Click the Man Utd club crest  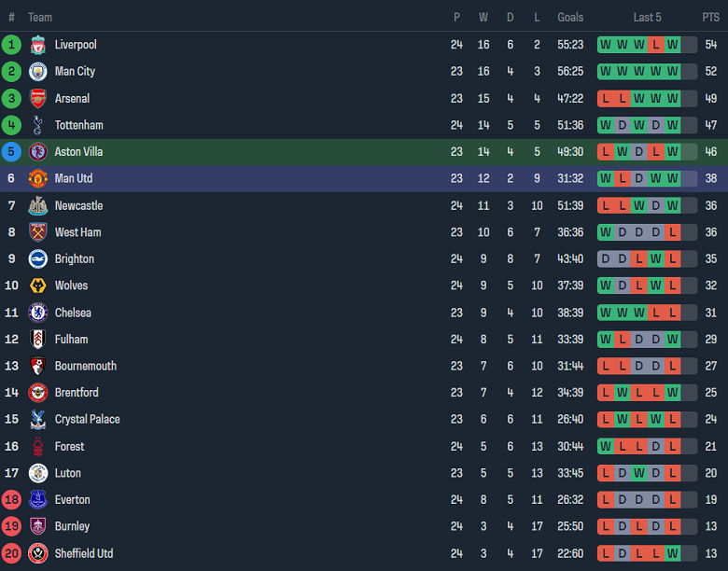(37, 178)
